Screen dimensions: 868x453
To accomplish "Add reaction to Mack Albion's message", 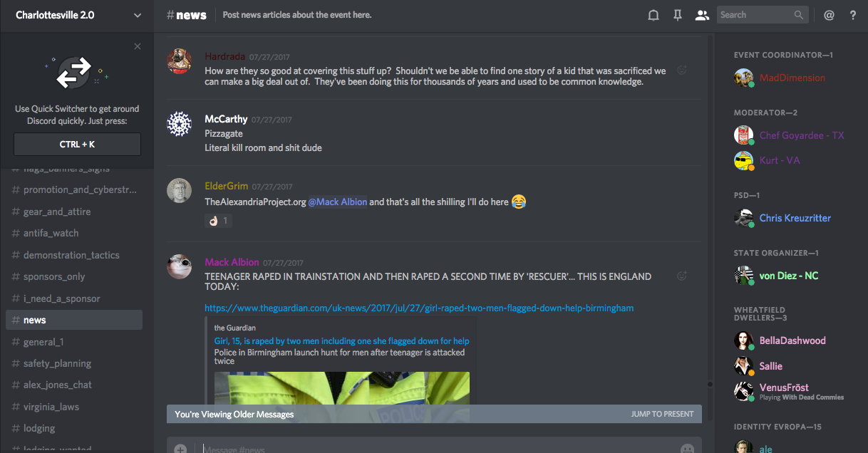I will [x=682, y=276].
